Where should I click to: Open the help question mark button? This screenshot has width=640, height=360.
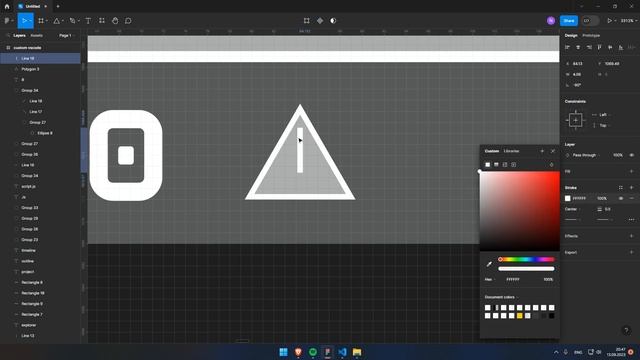(626, 330)
